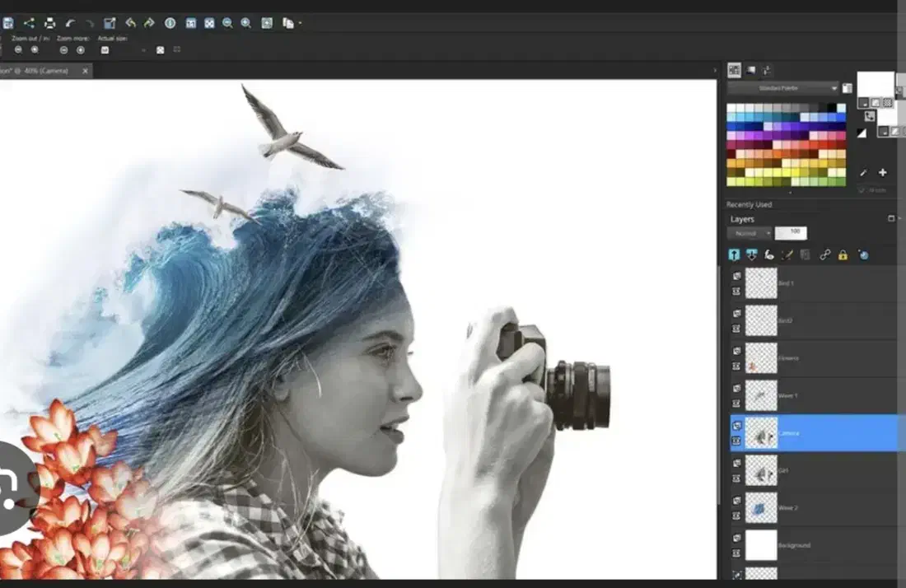
Task: Click the green Redo arrow in the toolbar
Action: pyautogui.click(x=149, y=23)
